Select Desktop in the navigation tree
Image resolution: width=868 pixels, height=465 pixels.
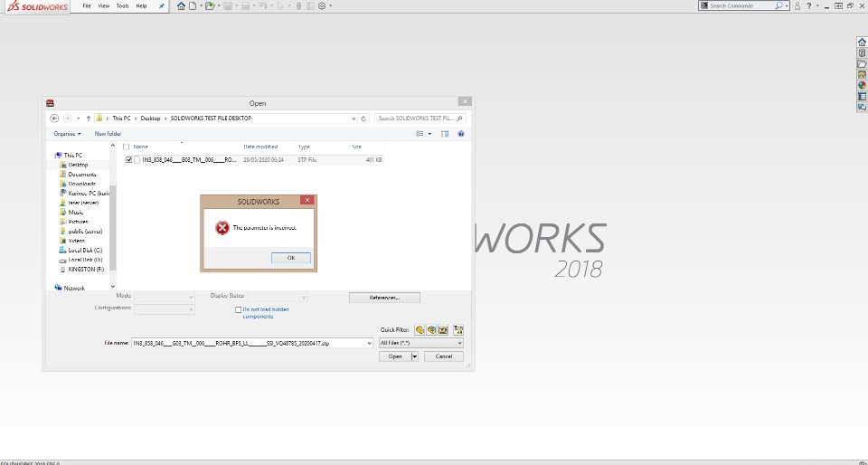[x=78, y=165]
